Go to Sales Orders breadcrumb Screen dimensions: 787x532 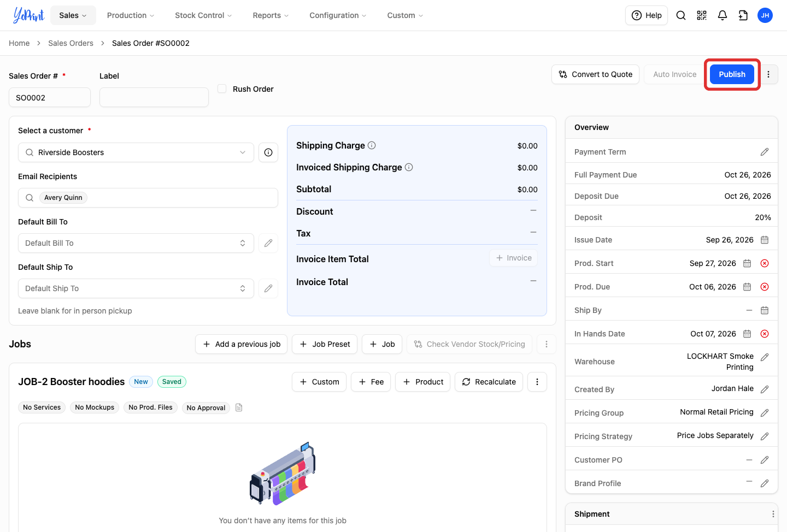[71, 43]
